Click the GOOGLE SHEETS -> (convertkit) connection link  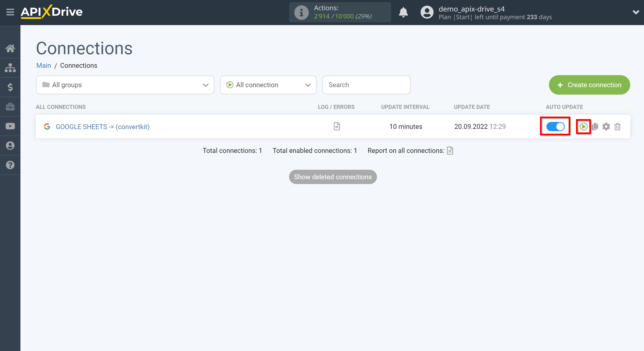(103, 127)
